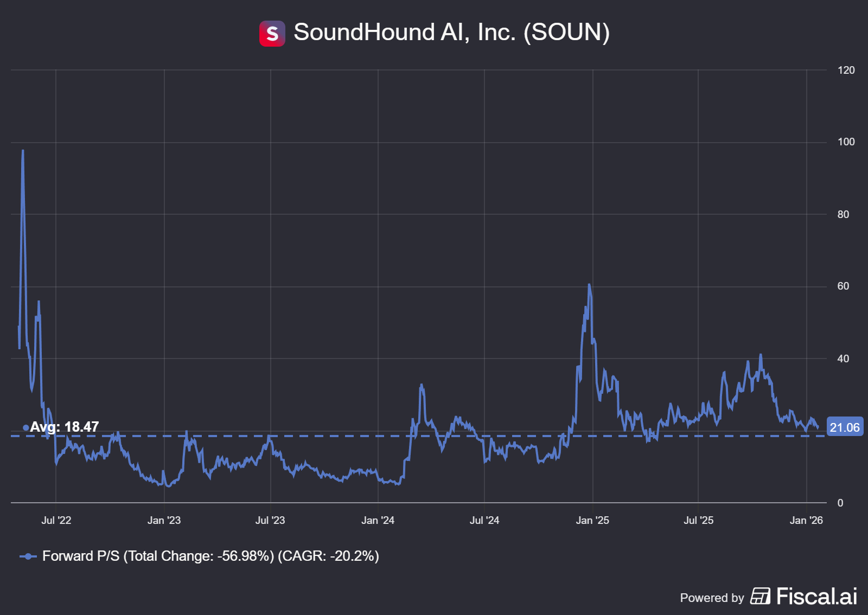Screen dimensions: 868x615
Task: Click the Jan '26 x-axis label
Action: pos(806,521)
